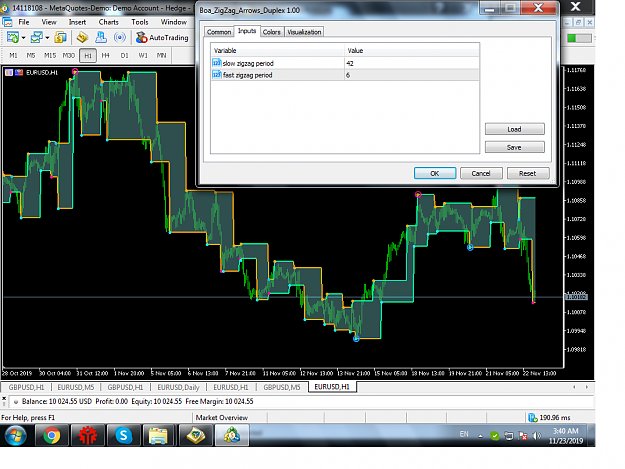This screenshot has width=625, height=469.
Task: Click the volume icon in the system tray
Action: pos(537,436)
